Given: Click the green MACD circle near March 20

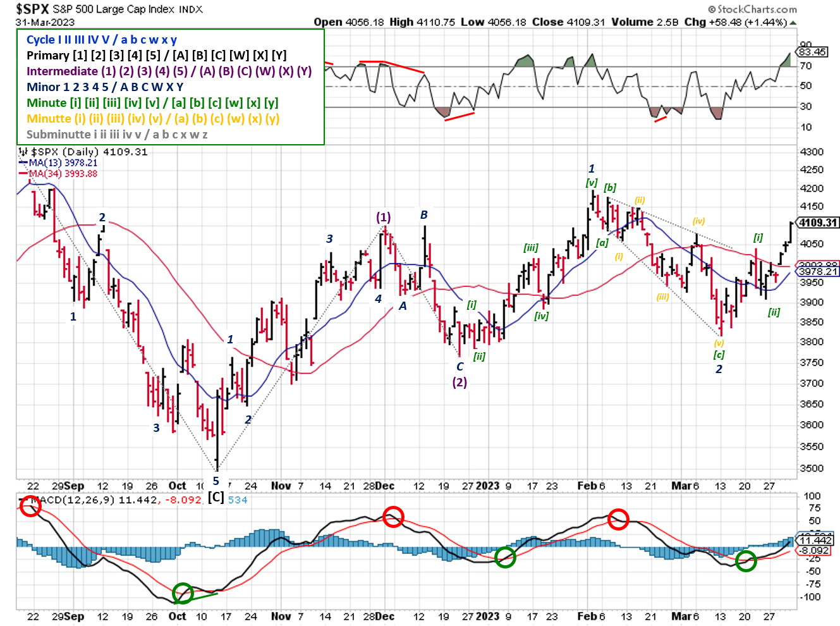Looking at the screenshot, I should click(x=746, y=560).
